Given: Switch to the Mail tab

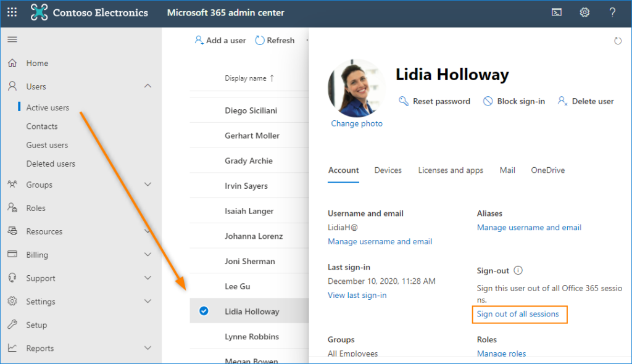Looking at the screenshot, I should click(x=507, y=170).
